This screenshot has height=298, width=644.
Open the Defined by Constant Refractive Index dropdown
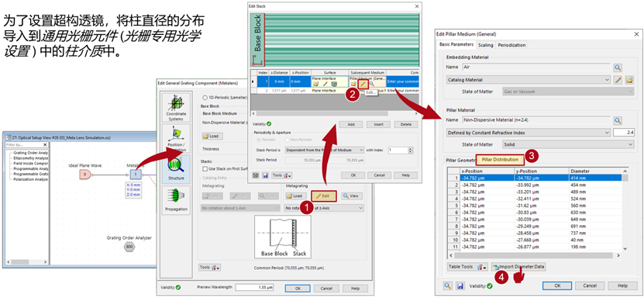529,133
